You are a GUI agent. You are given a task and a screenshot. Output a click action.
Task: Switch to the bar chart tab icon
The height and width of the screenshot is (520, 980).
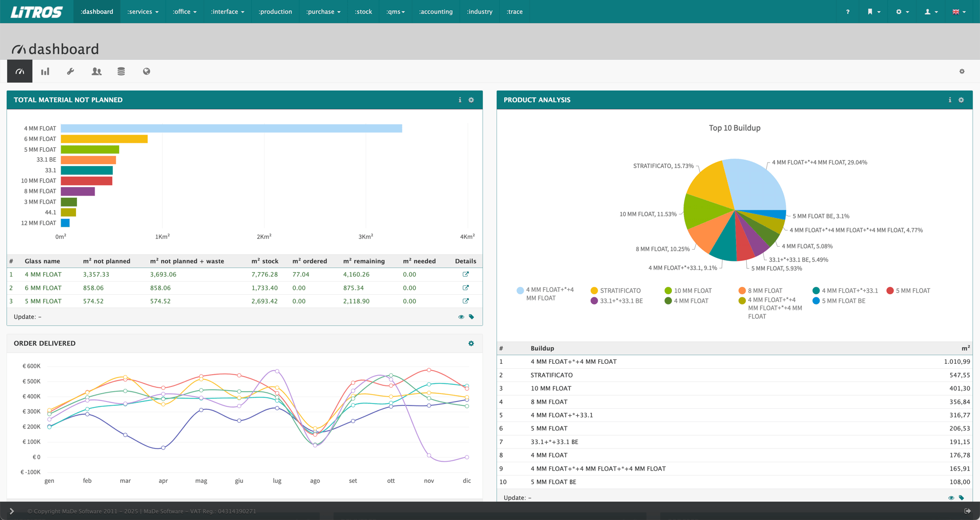tap(45, 71)
